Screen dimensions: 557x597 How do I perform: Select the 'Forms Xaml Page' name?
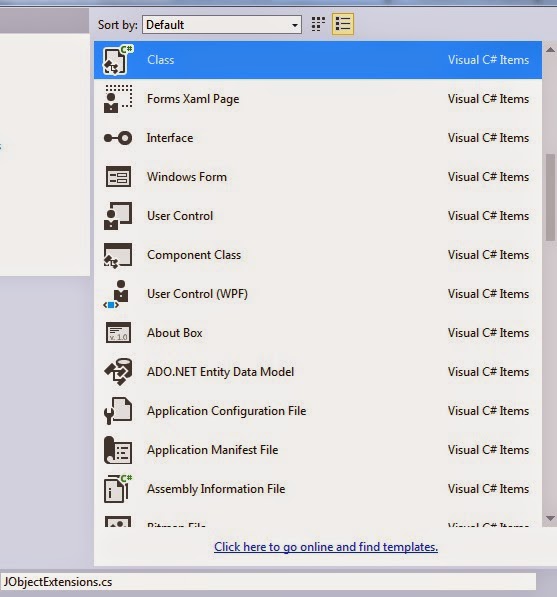coord(193,99)
